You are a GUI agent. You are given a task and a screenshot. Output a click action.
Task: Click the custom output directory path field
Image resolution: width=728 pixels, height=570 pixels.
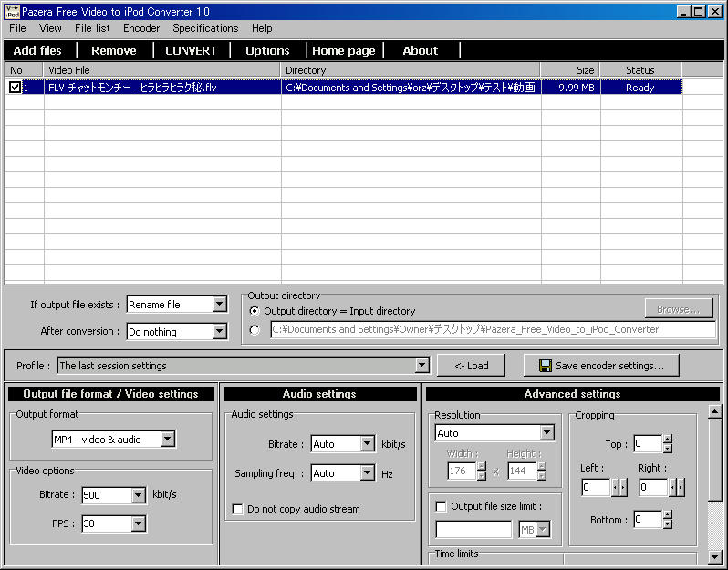tap(493, 329)
